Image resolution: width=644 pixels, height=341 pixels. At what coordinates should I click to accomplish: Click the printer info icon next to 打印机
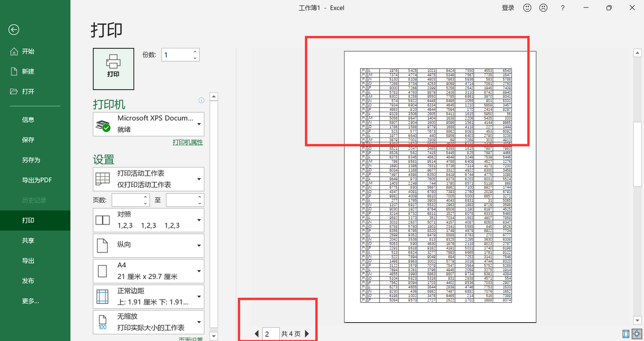[x=201, y=100]
